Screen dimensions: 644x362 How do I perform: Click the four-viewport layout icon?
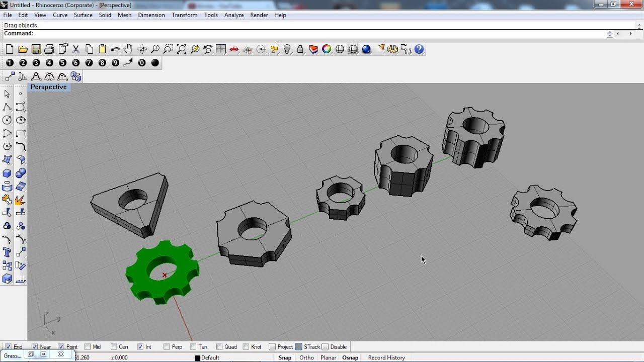point(221,49)
